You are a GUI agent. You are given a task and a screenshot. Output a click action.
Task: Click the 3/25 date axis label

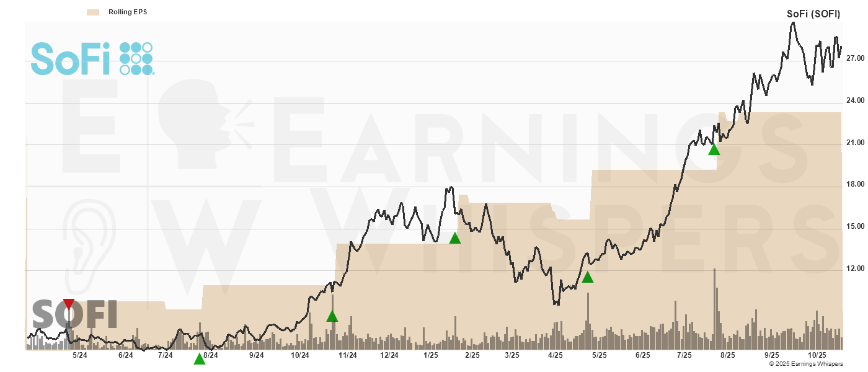click(x=512, y=355)
